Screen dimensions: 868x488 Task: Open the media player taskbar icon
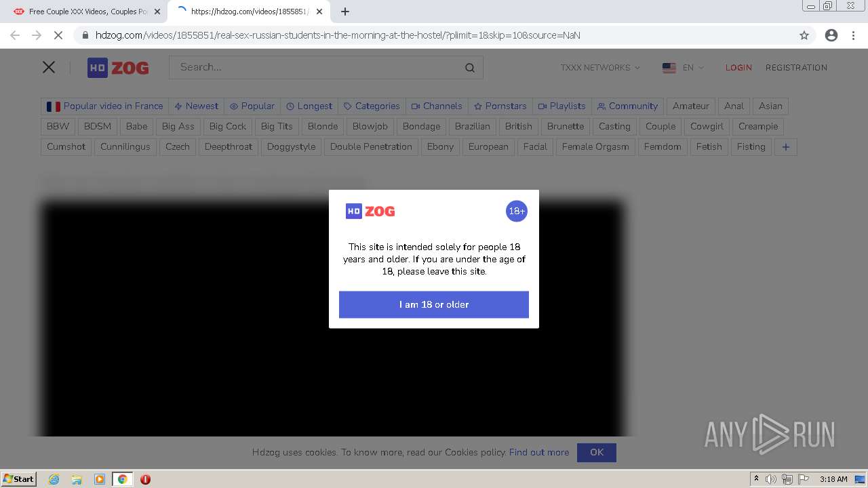100,479
